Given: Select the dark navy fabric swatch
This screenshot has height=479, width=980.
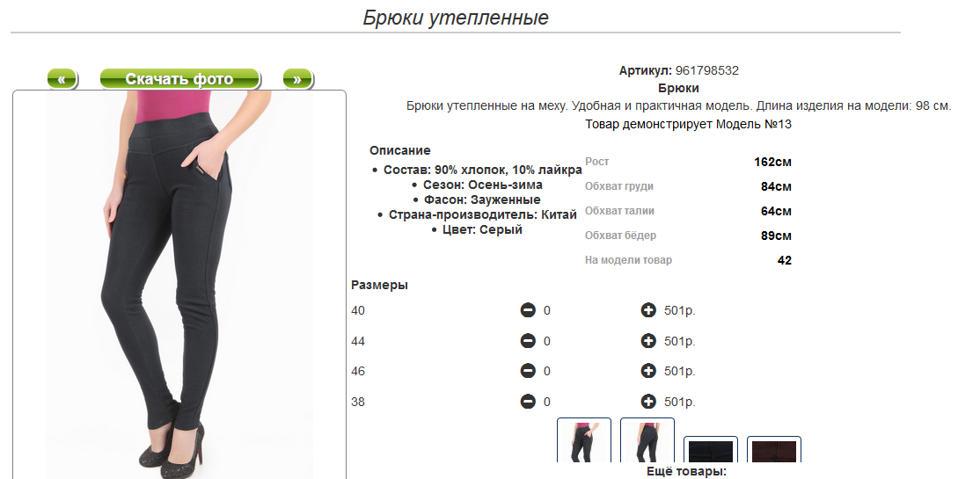Looking at the screenshot, I should 710,449.
